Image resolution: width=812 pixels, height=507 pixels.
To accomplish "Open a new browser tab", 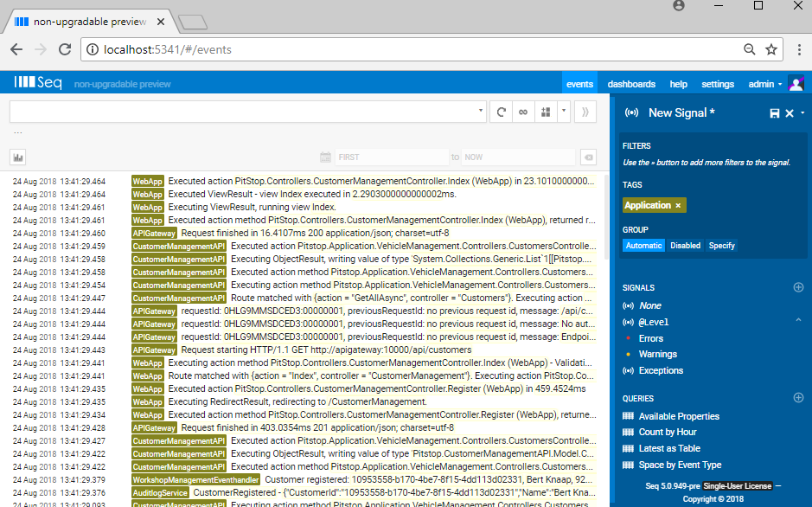I will tap(193, 22).
